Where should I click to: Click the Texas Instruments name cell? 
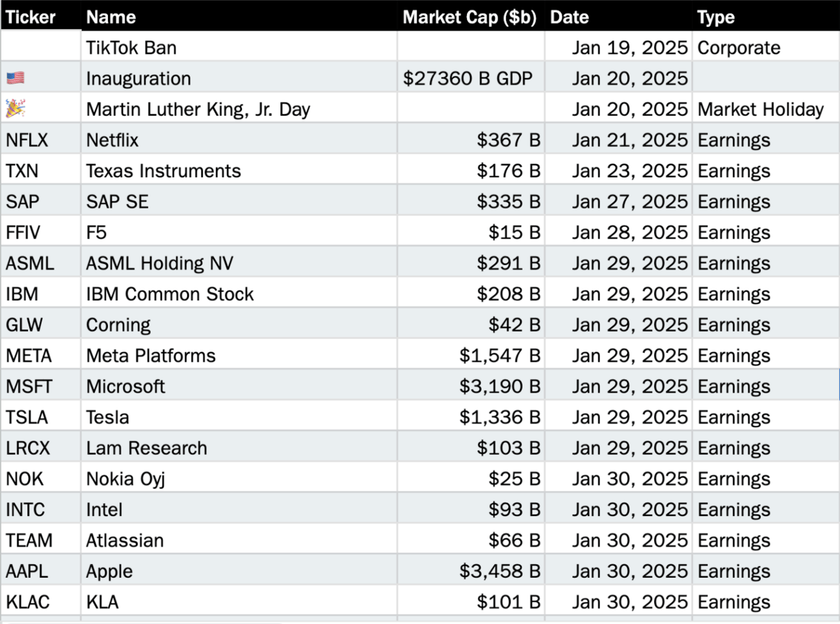239,170
